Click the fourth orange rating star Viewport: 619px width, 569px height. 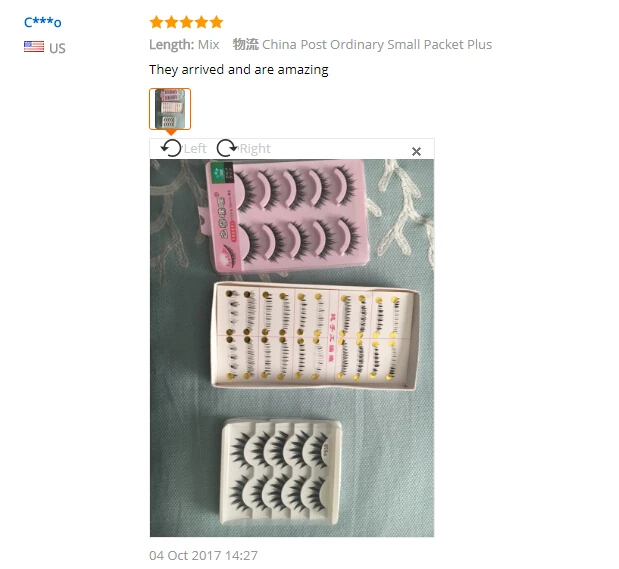click(x=201, y=22)
